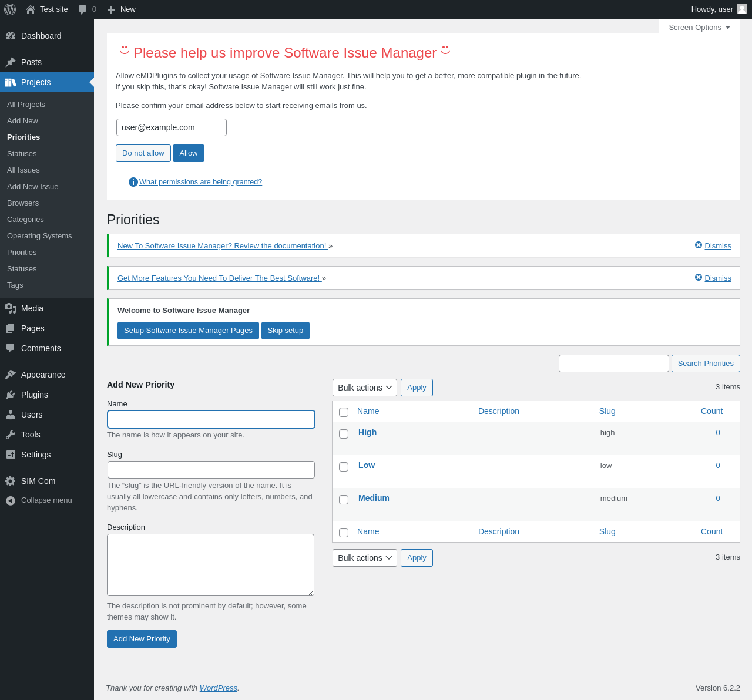Click the plus New icon in admin bar
The width and height of the screenshot is (752, 700).
111,9
